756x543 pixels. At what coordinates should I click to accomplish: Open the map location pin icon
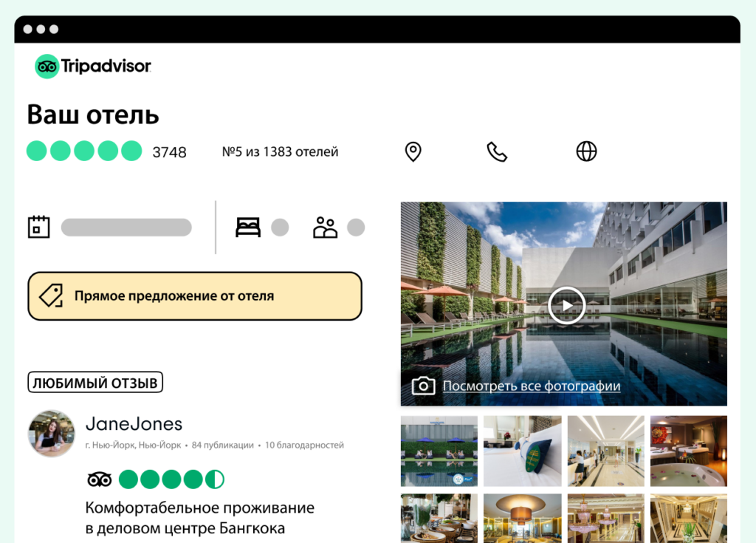coord(413,151)
